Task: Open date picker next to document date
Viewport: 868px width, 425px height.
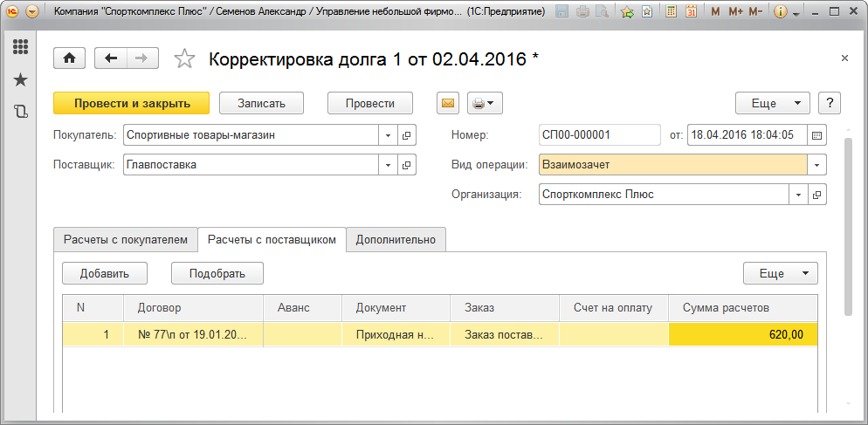Action: (816, 135)
